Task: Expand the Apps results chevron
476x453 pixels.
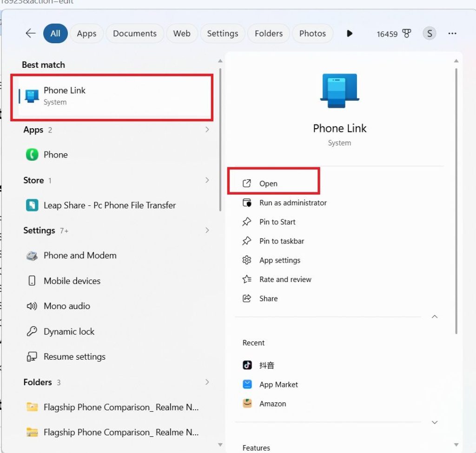Action: [207, 130]
